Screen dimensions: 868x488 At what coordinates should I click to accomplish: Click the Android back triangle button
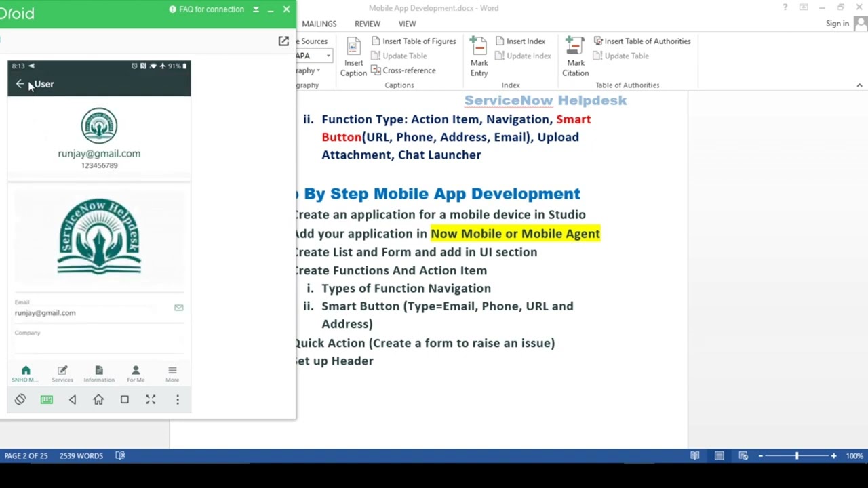pyautogui.click(x=73, y=400)
